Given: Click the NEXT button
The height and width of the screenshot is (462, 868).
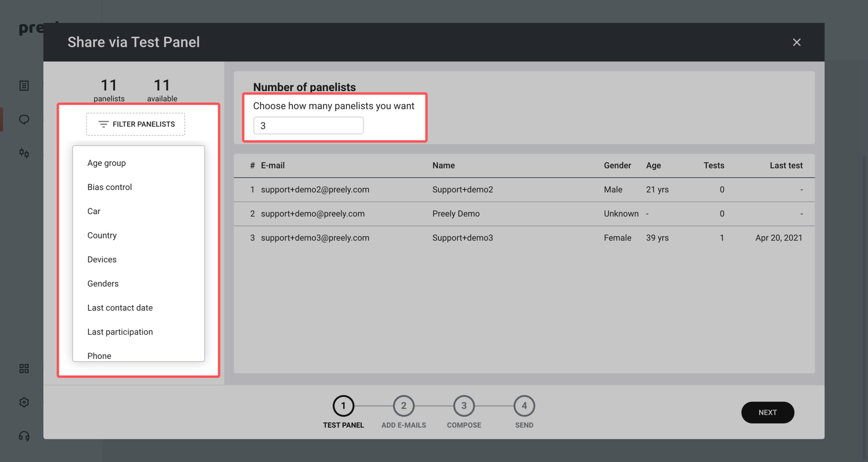Looking at the screenshot, I should coord(768,412).
